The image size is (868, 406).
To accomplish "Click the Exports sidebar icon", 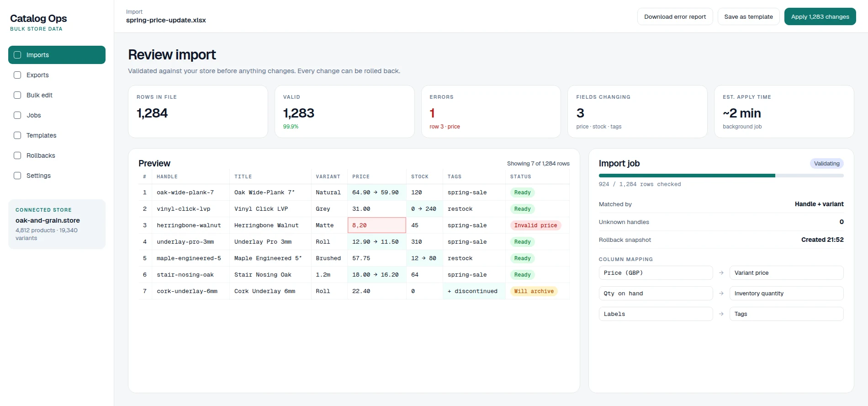I will [17, 75].
